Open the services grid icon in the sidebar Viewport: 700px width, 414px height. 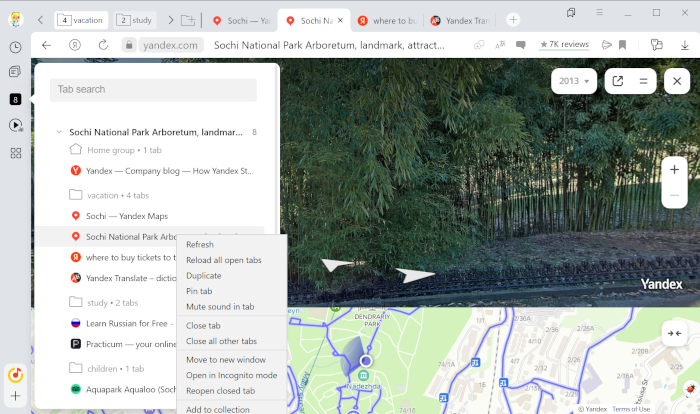(16, 153)
